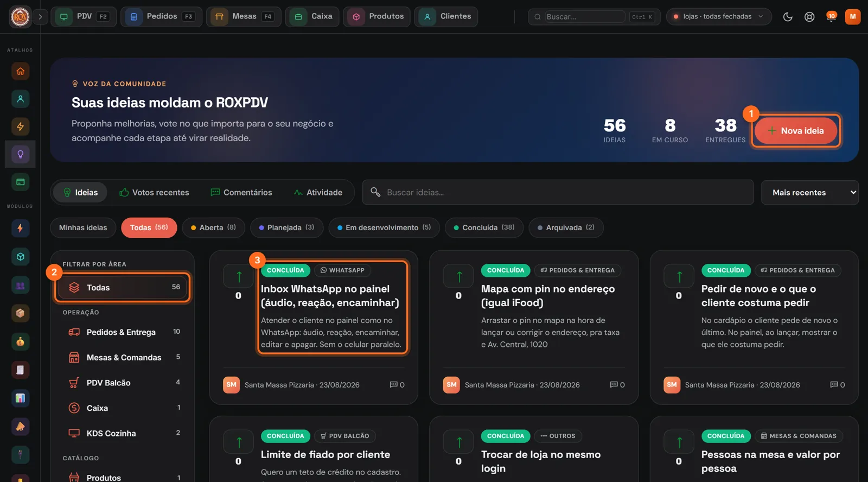Open the teal person shortcut icon
The image size is (868, 482).
pos(20,99)
